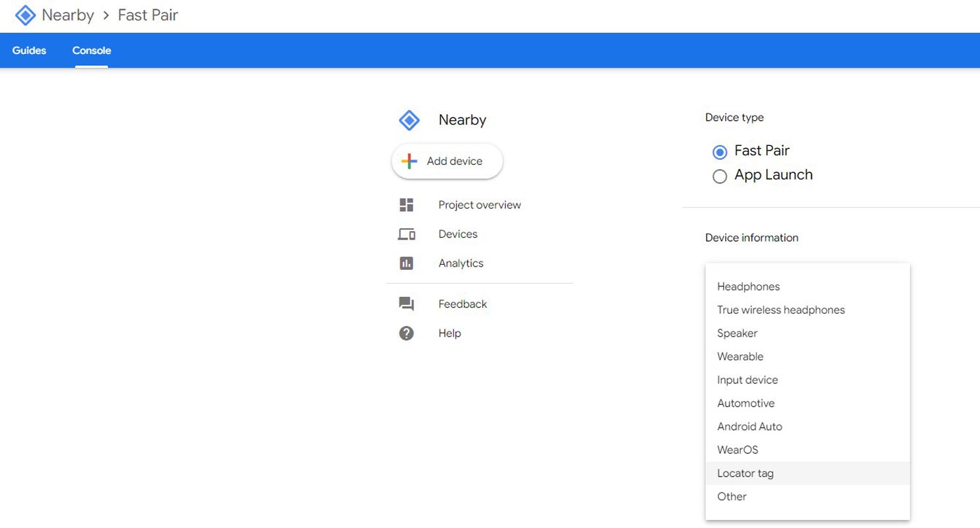980x528 pixels.
Task: Open the Fast Pair breadcrumb link
Action: (x=148, y=15)
